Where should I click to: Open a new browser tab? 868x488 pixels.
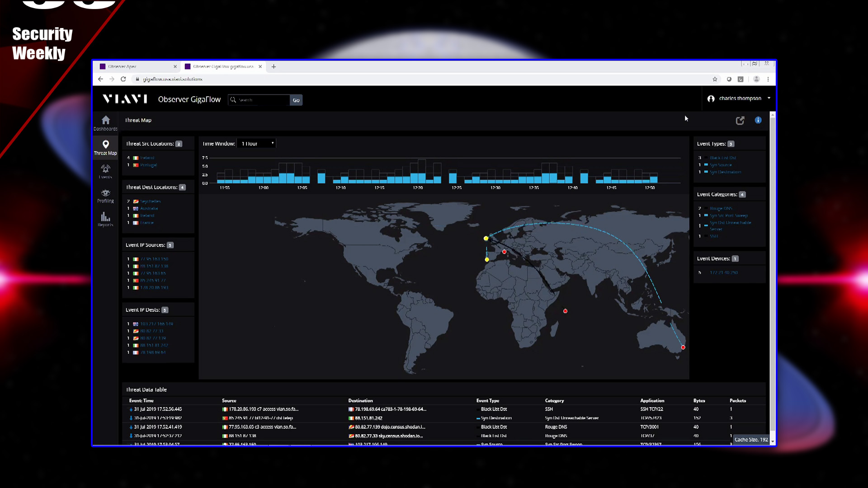274,66
